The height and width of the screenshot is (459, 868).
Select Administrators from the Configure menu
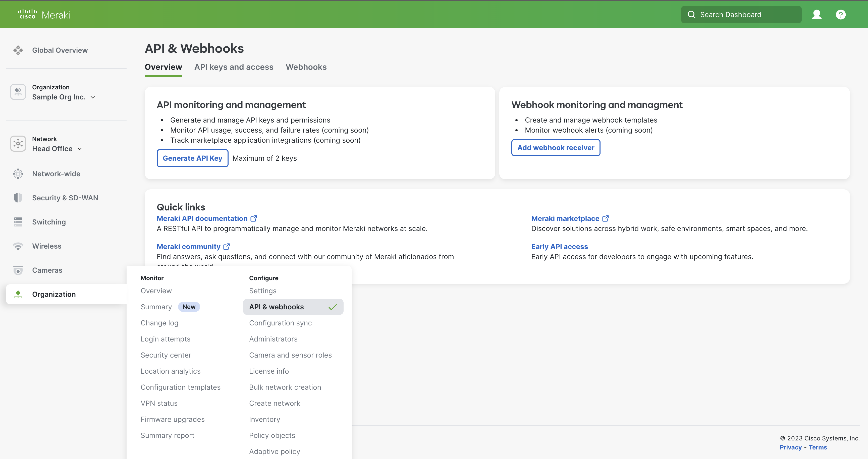(x=273, y=339)
